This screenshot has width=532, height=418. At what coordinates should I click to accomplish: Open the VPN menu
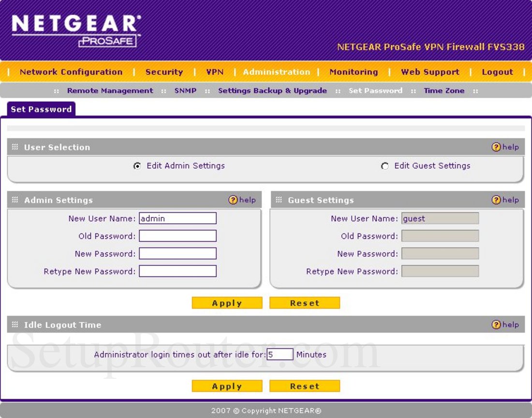[215, 72]
